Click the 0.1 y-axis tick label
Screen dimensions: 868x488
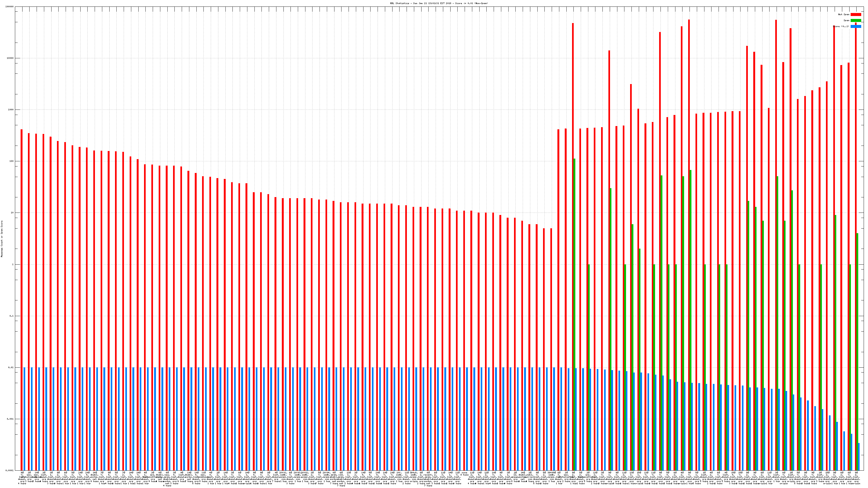(11, 316)
